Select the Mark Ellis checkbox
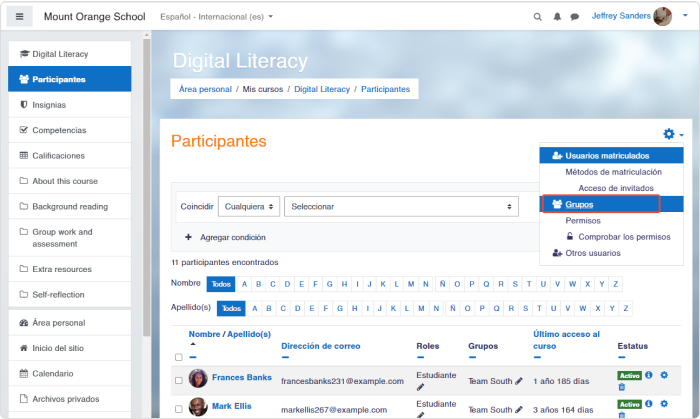Viewport: 700px width, 419px height. pos(179,409)
